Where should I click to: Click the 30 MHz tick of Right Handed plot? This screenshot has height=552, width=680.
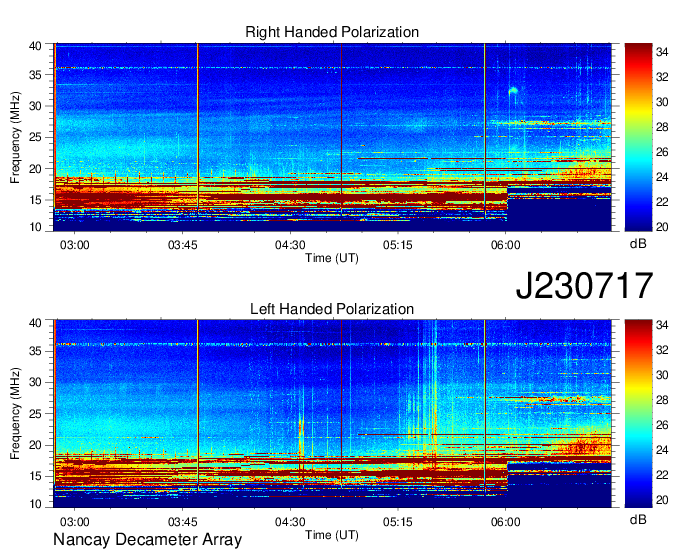pos(35,106)
